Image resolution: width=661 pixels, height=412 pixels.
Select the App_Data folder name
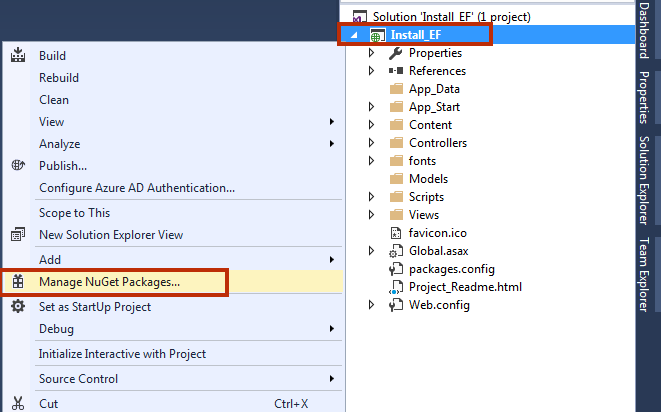coord(434,89)
